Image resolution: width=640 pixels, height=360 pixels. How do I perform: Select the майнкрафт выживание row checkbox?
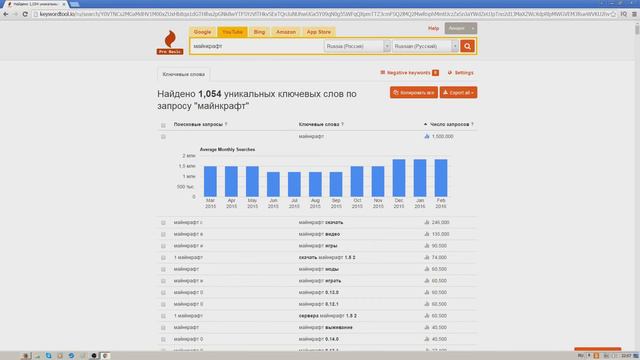(x=163, y=328)
